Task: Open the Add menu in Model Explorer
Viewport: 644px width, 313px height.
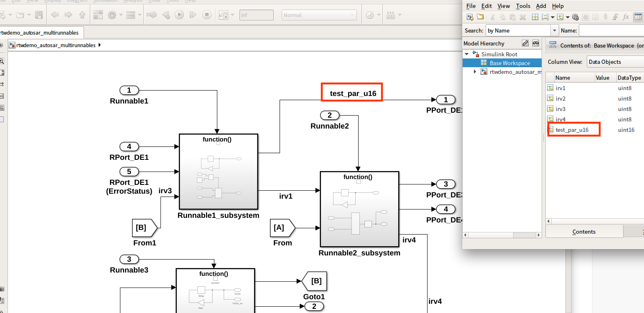Action: pos(541,6)
